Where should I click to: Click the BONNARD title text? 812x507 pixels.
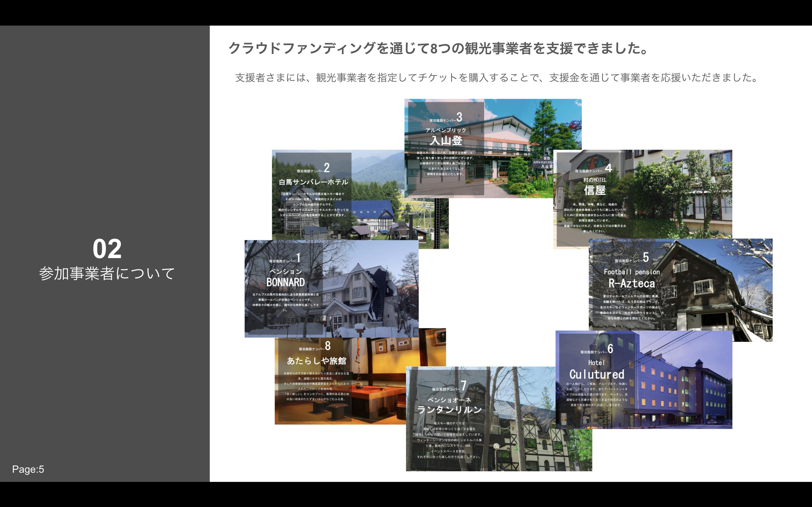(286, 282)
